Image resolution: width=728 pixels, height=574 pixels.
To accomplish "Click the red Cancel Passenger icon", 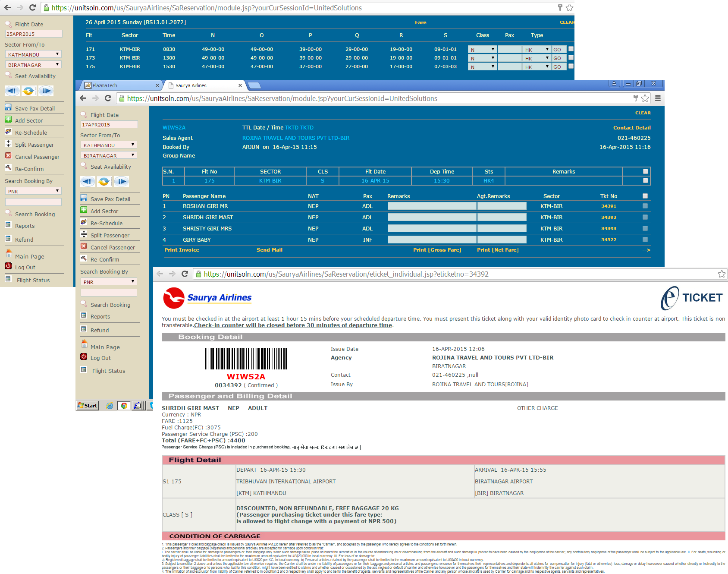I will tap(84, 247).
